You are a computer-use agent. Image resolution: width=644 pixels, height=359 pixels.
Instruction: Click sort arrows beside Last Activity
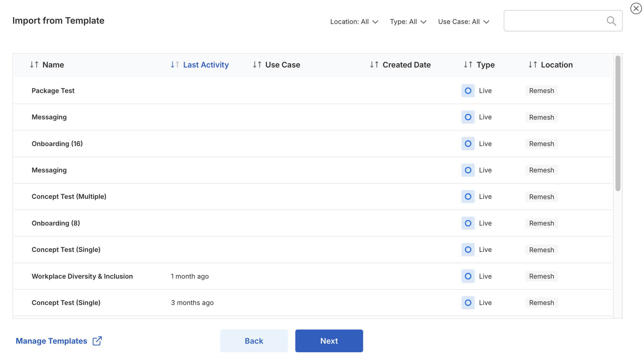click(x=175, y=65)
